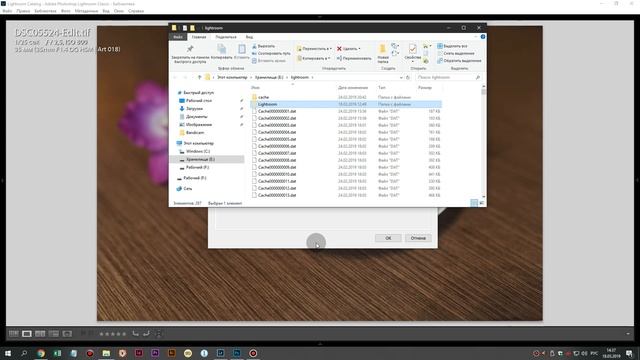Switch to the Вид ribbon tab in Explorer

point(249,37)
